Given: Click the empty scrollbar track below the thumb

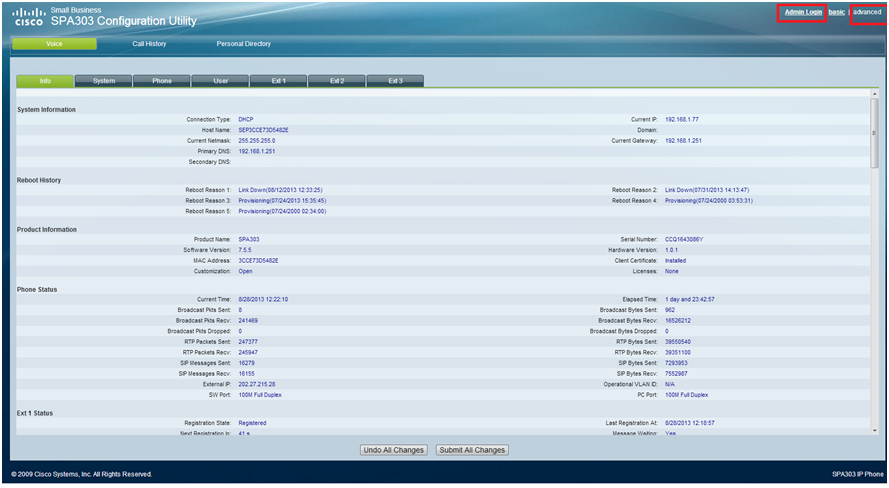Looking at the screenshot, I should pos(875,300).
